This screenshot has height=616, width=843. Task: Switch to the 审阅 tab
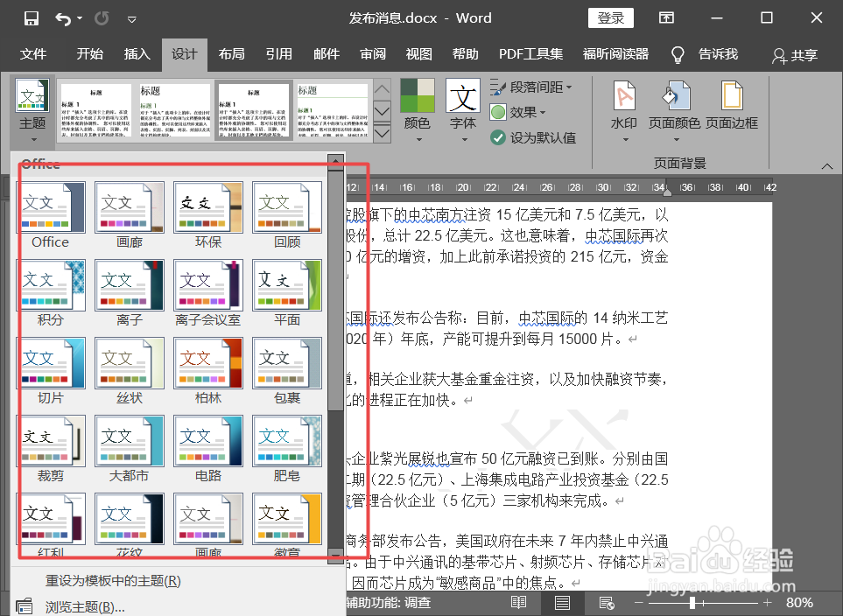373,53
